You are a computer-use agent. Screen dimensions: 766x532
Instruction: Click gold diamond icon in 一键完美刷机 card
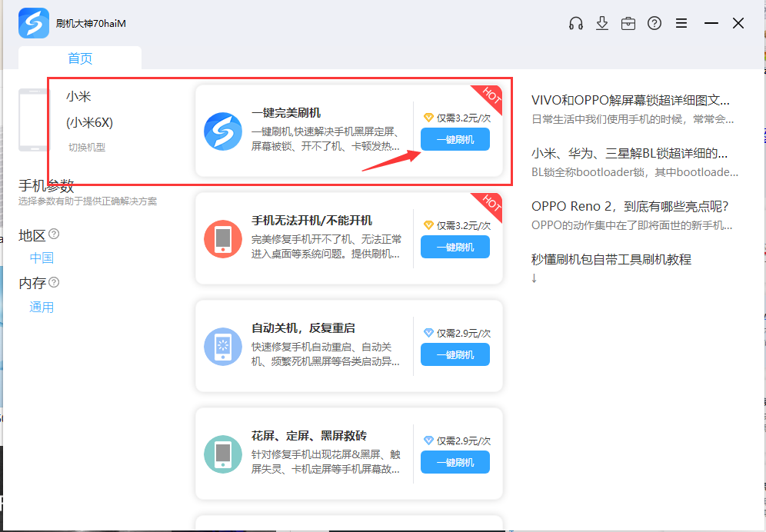[428, 118]
